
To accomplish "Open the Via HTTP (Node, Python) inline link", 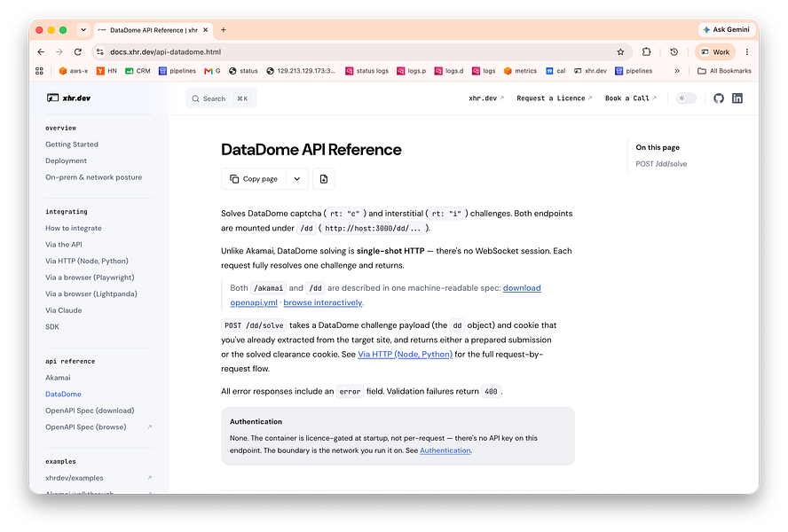I will (x=405, y=354).
